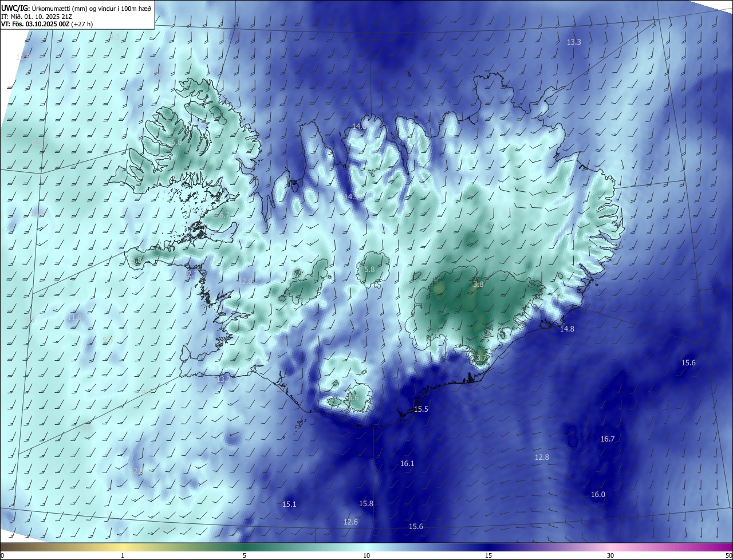Click the 14.8 value on the southeast coast
The image size is (733, 560).
point(567,329)
